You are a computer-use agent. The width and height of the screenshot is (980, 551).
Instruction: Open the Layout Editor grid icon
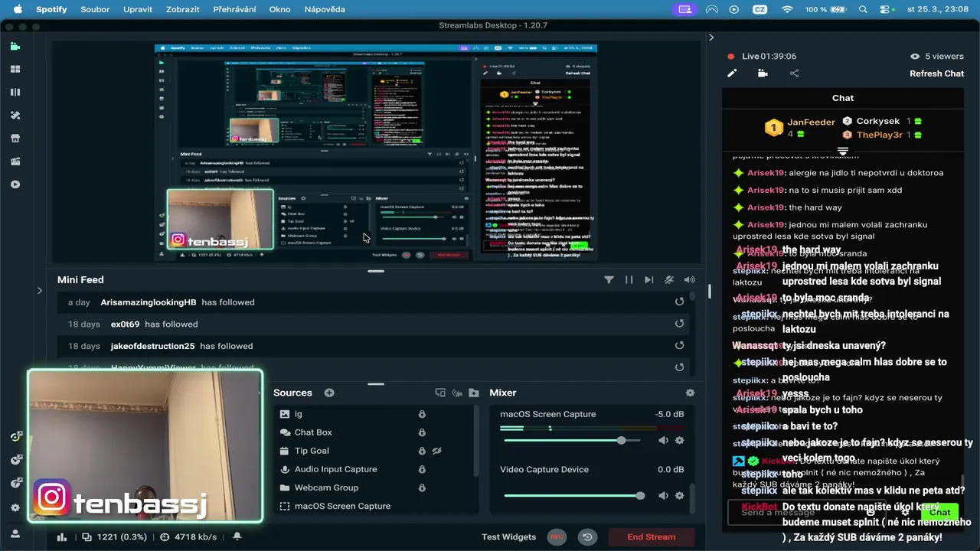[x=15, y=69]
